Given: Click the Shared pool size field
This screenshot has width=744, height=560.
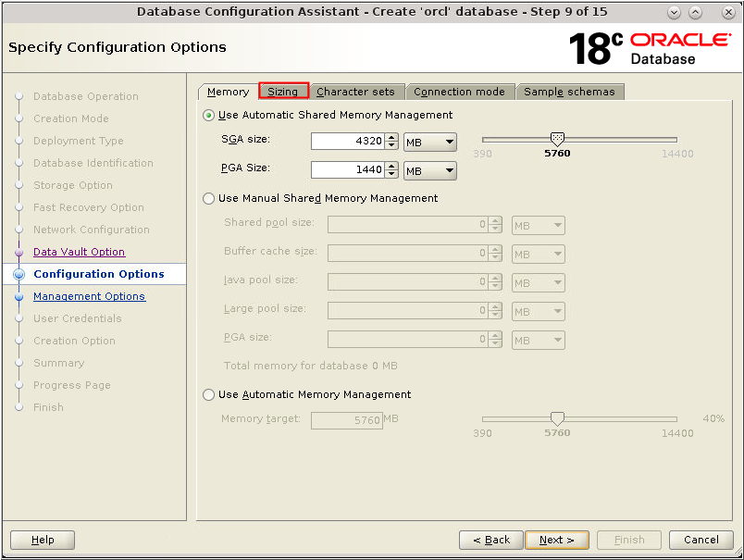Looking at the screenshot, I should click(x=408, y=225).
